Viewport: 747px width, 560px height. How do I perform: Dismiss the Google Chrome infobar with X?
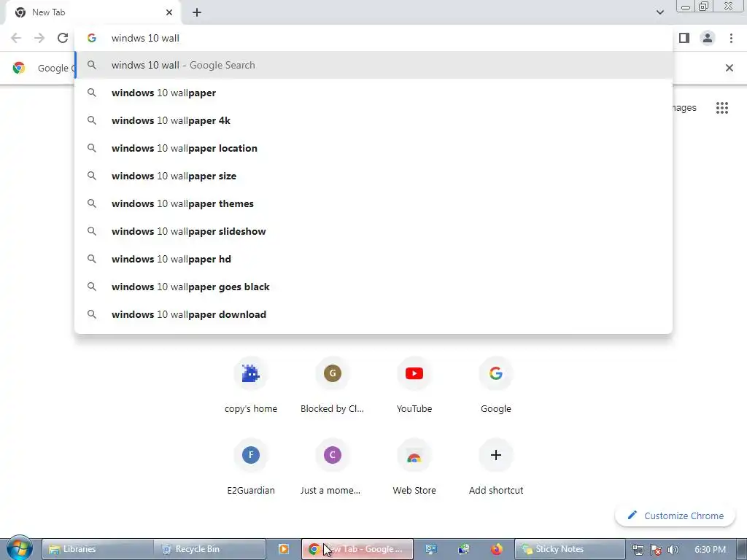coord(729,68)
